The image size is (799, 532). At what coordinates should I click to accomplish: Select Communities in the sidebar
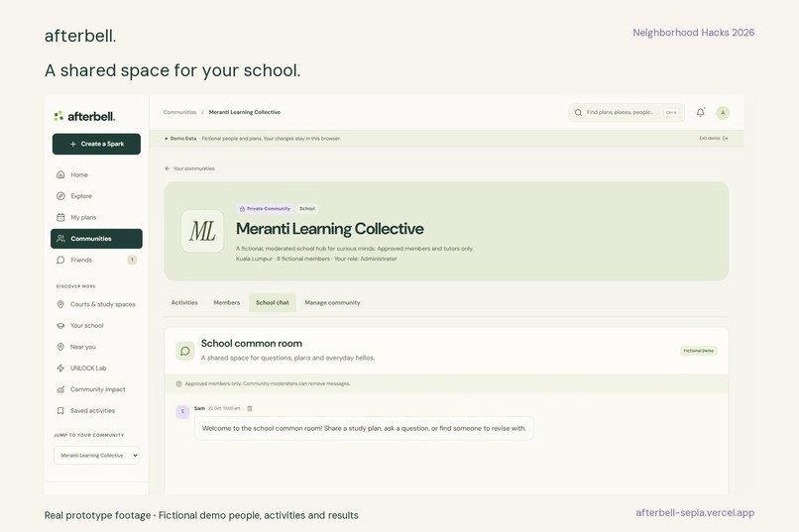click(x=96, y=239)
